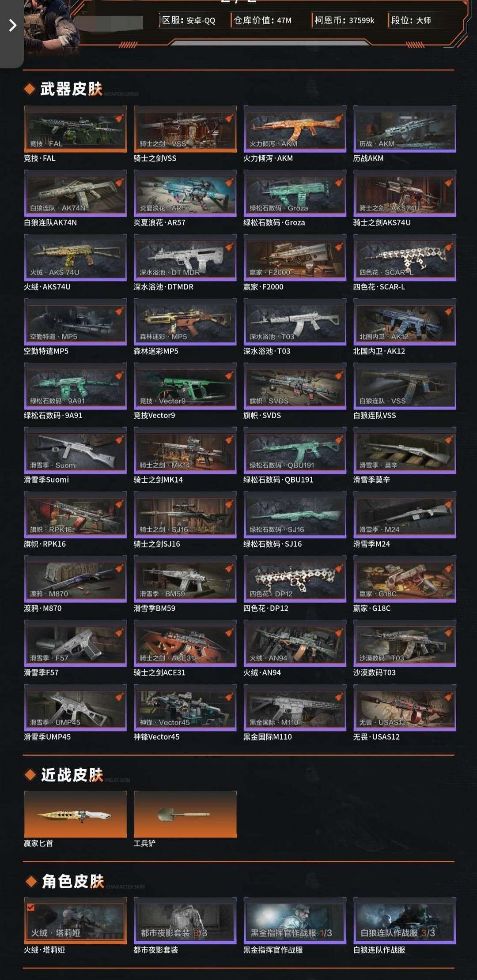Select the 火力倾泻·AKM skin card
Image resolution: width=477 pixels, height=980 pixels.
coord(295,129)
